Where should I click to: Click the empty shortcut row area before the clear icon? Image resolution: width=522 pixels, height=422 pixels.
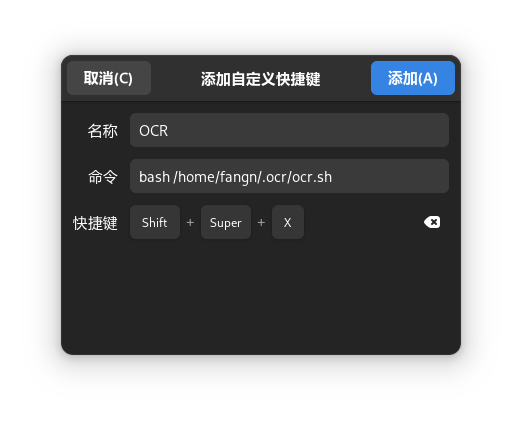(x=363, y=222)
